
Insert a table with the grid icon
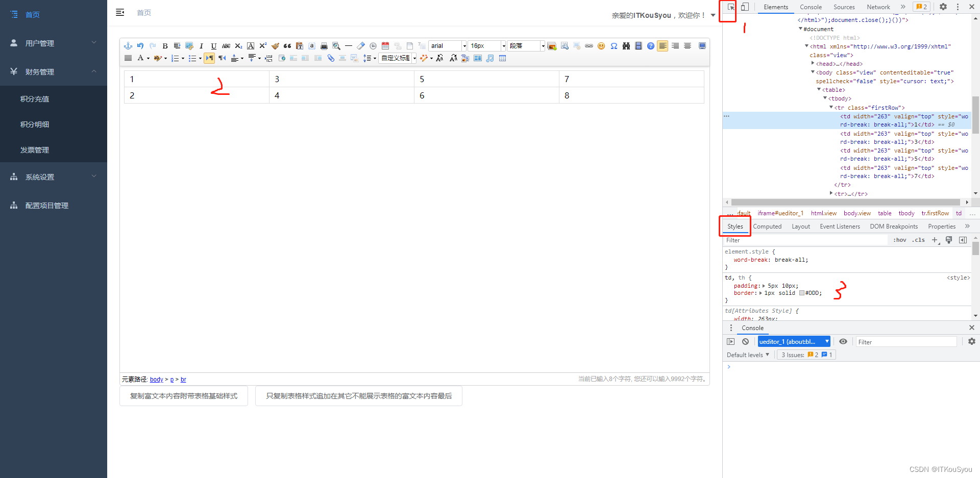pyautogui.click(x=502, y=58)
